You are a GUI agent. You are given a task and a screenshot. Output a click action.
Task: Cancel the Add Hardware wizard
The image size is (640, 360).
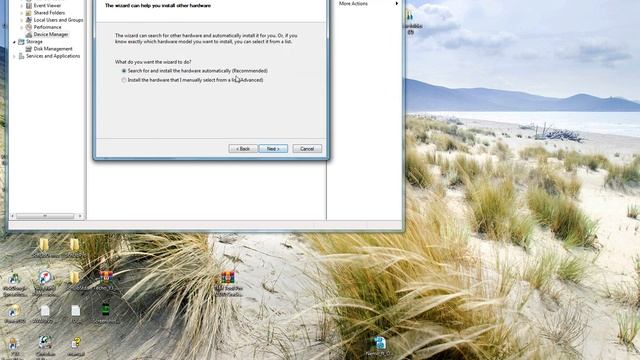tap(307, 149)
